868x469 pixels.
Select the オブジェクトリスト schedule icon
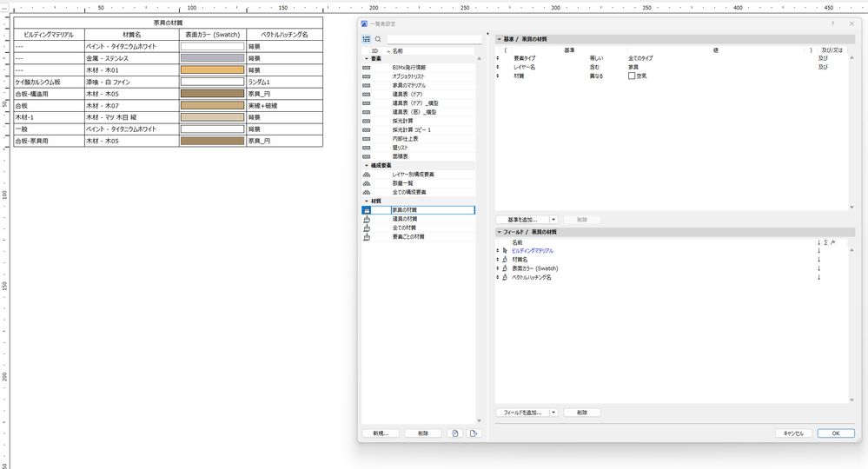[x=367, y=76]
